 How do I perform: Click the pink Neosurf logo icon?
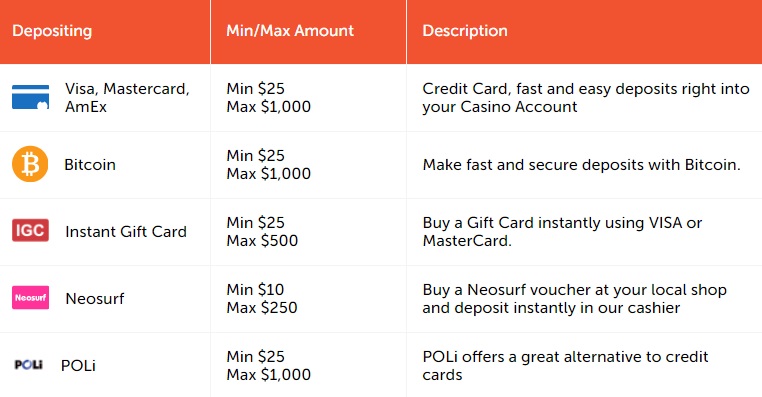[30, 297]
